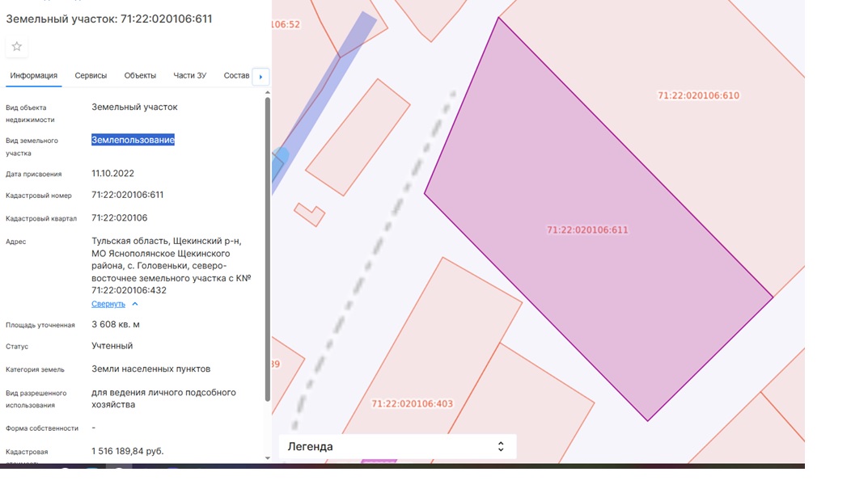Select the Части ЗУ tab
This screenshot has width=868, height=493.
(190, 76)
